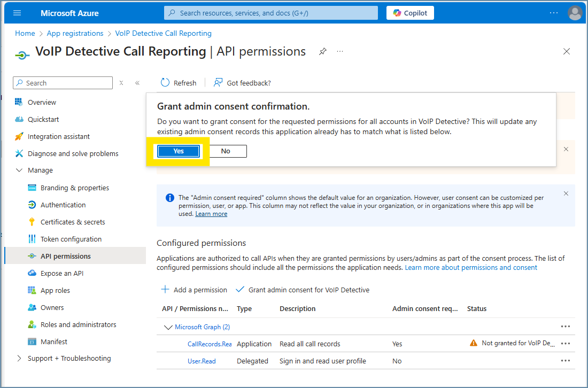The height and width of the screenshot is (388, 588).
Task: Open VoIP Detective Call Reporting breadcrumb
Action: (163, 33)
